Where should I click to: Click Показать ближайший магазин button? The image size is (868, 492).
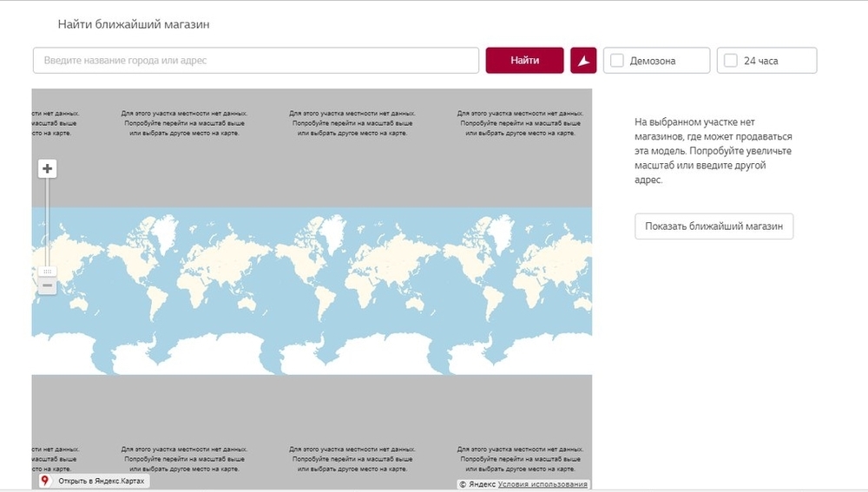click(x=713, y=226)
